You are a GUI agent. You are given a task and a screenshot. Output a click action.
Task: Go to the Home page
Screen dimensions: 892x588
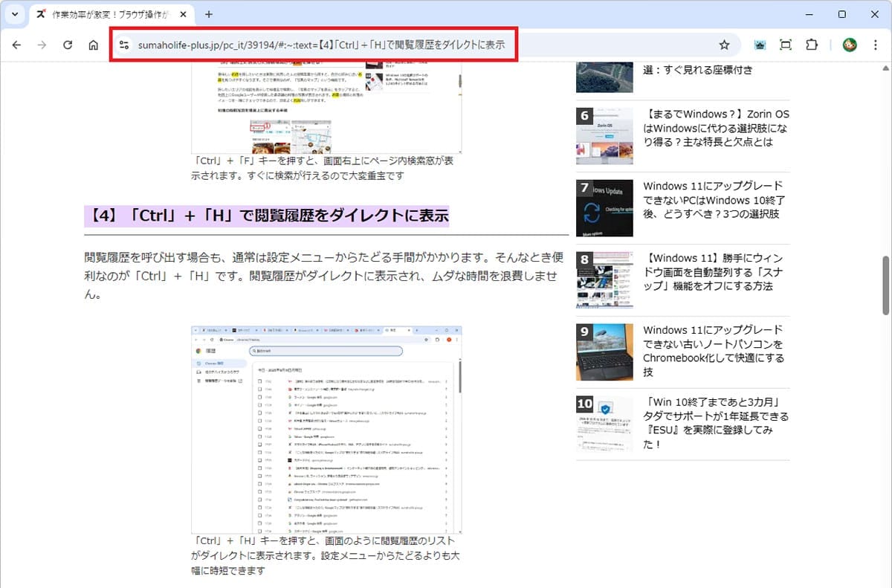point(93,45)
